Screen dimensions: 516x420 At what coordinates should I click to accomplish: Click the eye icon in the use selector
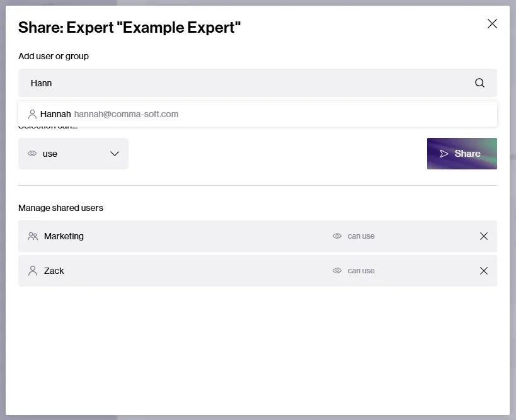(32, 154)
